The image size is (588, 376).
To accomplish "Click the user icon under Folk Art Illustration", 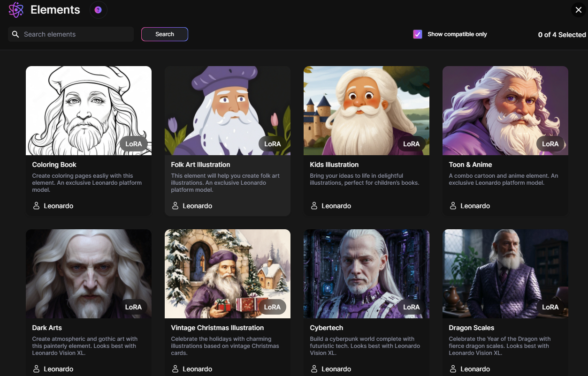I will [175, 206].
